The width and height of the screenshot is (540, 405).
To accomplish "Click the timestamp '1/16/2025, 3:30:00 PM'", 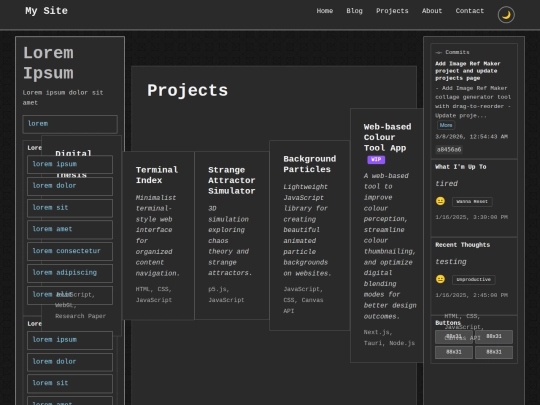I will 471,217.
